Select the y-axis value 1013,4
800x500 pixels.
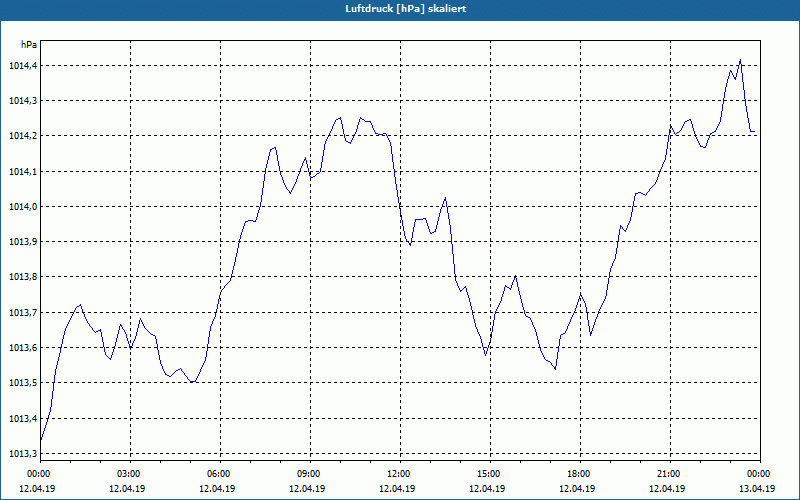pos(23,418)
